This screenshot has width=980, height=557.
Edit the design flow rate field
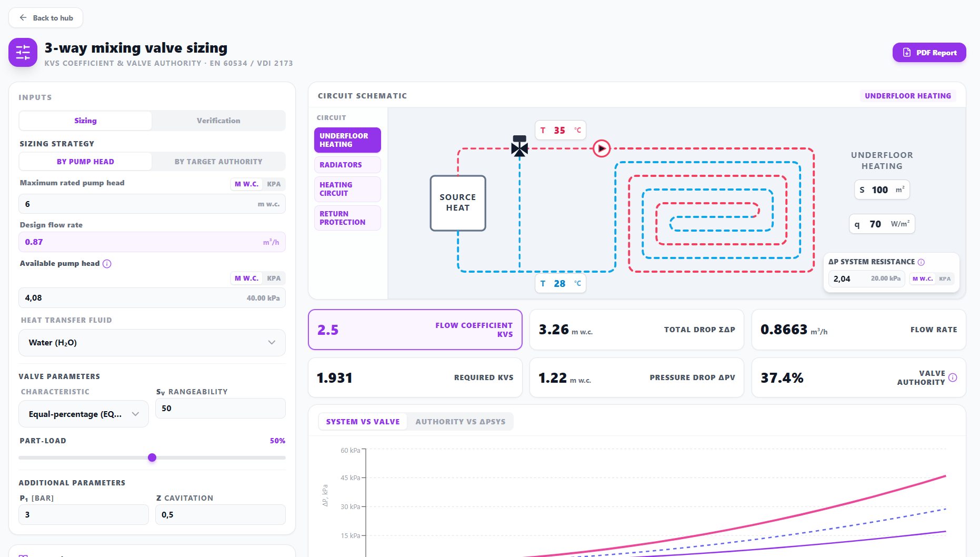[152, 242]
